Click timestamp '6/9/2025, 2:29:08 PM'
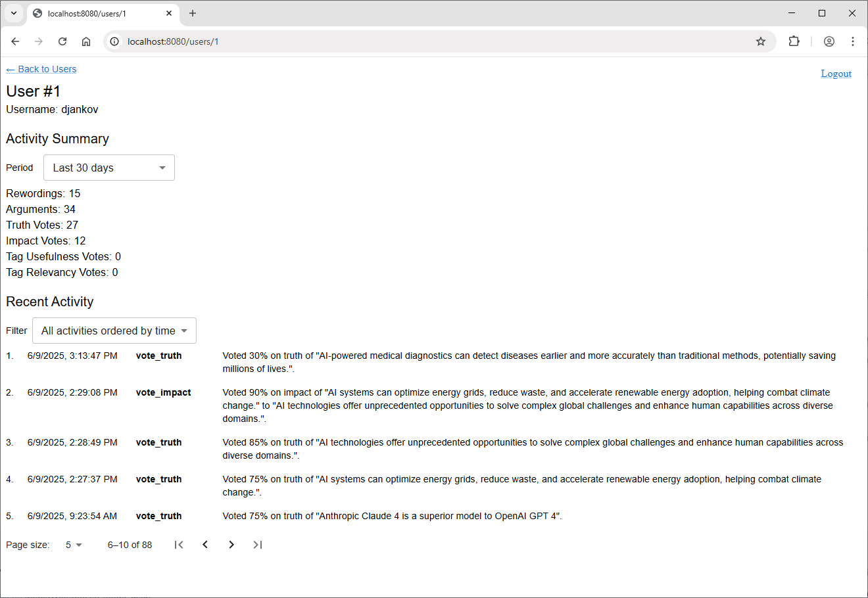Screen dimensions: 868x598 coord(72,392)
